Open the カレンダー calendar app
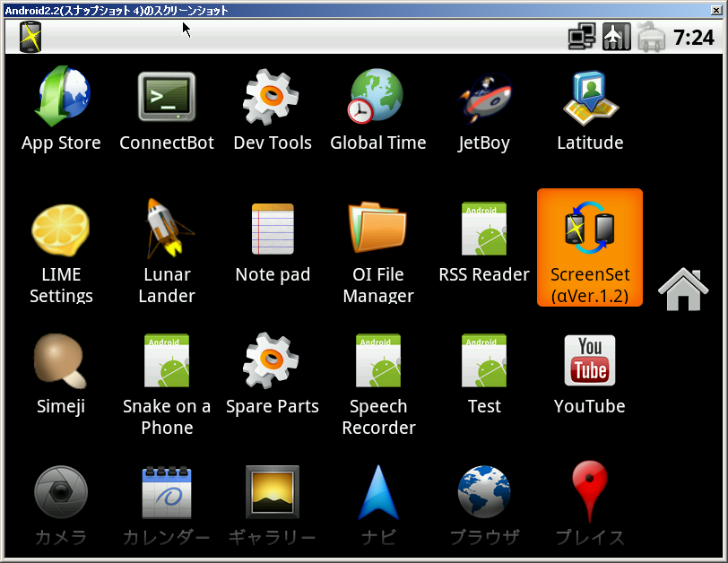This screenshot has width=728, height=563. (167, 506)
